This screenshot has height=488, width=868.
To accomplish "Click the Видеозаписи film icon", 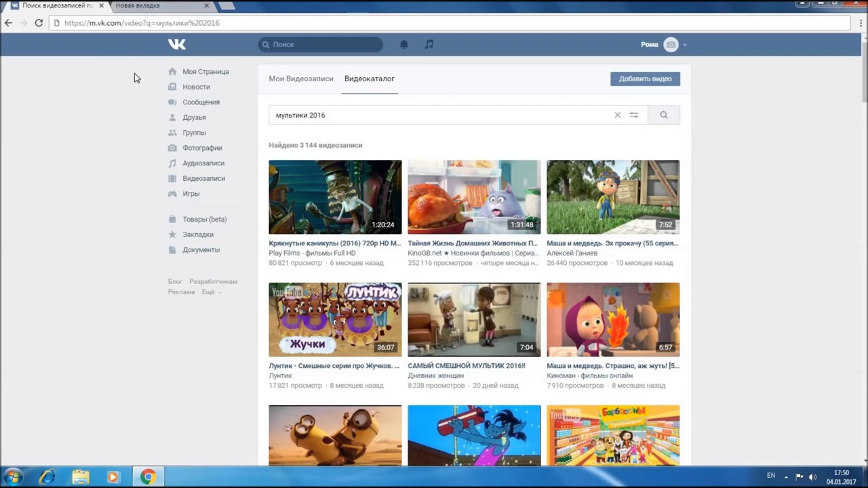I will coord(172,178).
